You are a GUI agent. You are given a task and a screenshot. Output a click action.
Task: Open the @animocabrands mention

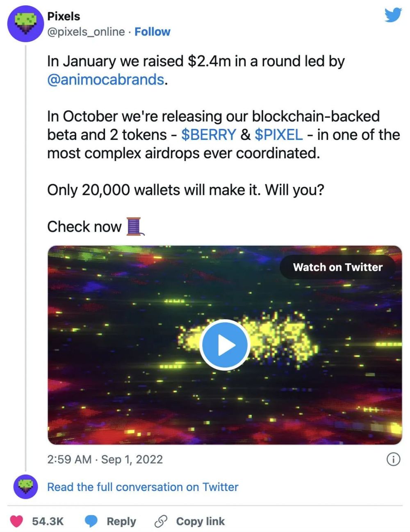coord(106,79)
